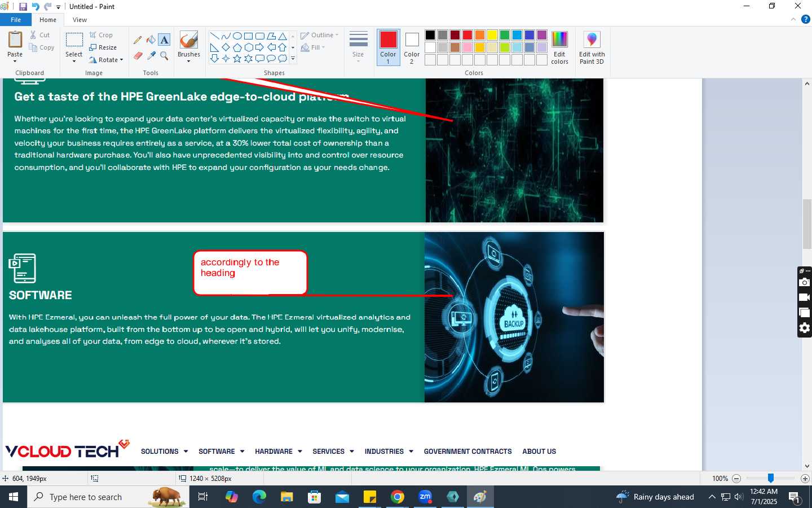Open the gear settings on side toolbar
Image resolution: width=812 pixels, height=508 pixels.
coord(805,328)
